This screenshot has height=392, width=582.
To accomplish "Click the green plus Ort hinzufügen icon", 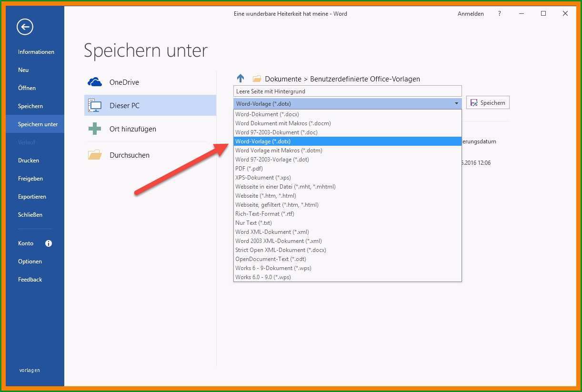I will 95,129.
